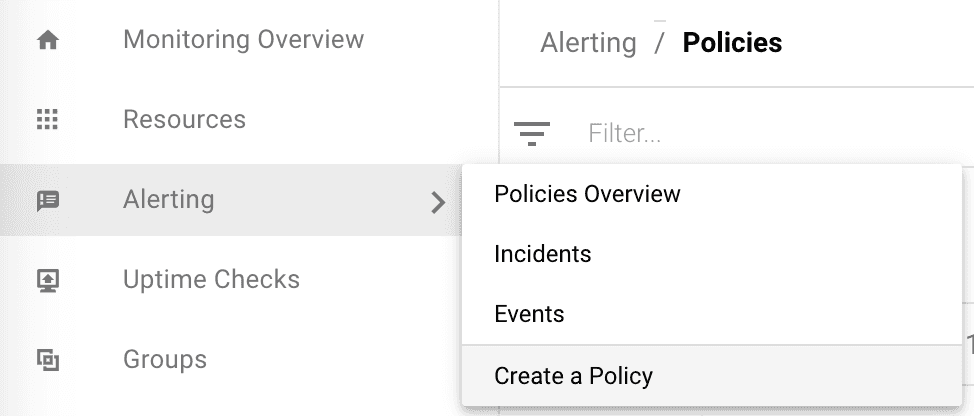The height and width of the screenshot is (416, 974).
Task: Select the Alerting label in sidebar
Action: [168, 200]
